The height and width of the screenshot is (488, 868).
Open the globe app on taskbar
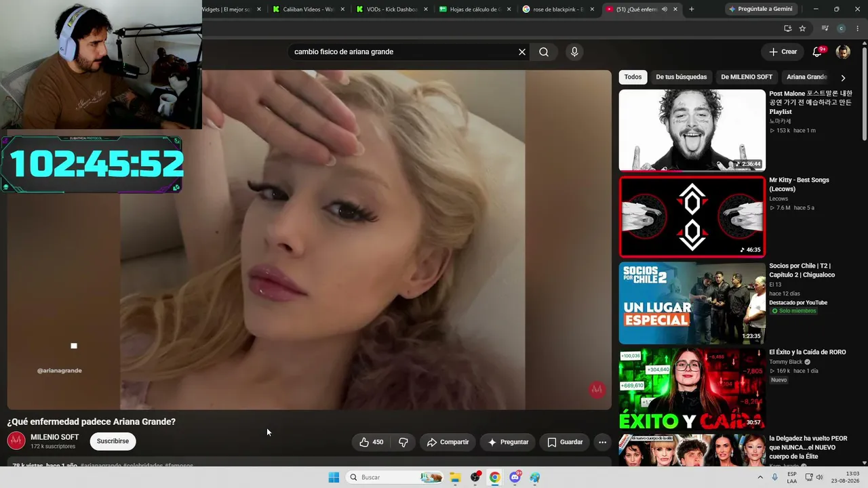coord(535,477)
